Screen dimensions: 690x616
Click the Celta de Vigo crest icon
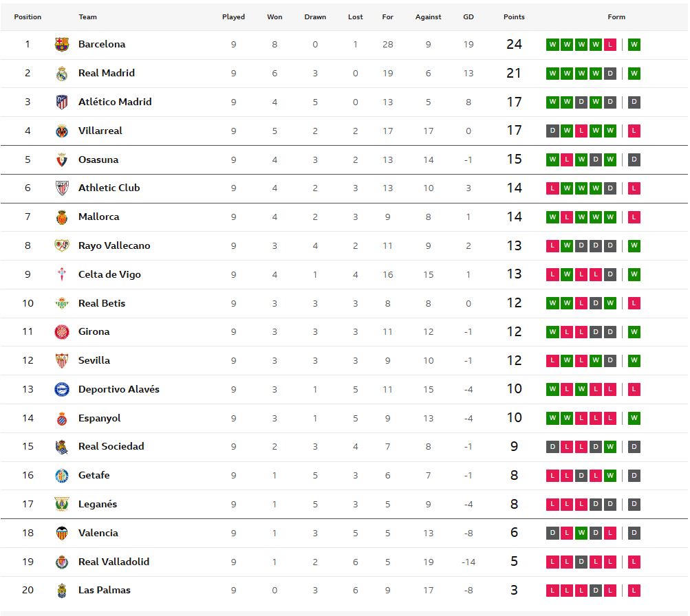pos(62,275)
